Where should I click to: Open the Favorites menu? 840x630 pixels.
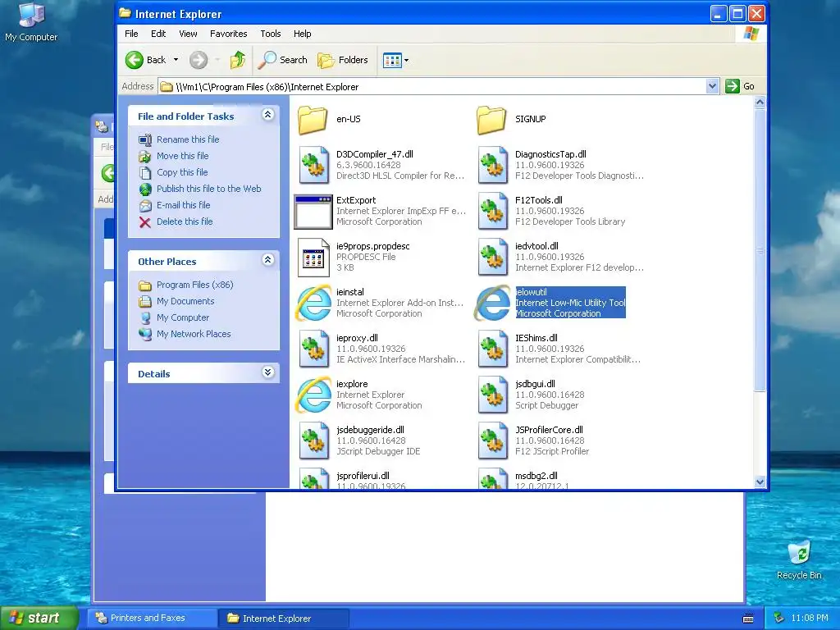point(228,34)
